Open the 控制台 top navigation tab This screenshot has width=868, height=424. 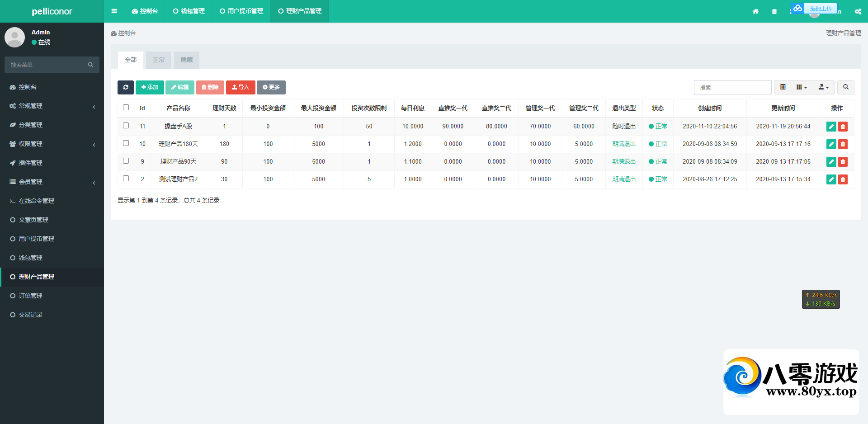[145, 11]
